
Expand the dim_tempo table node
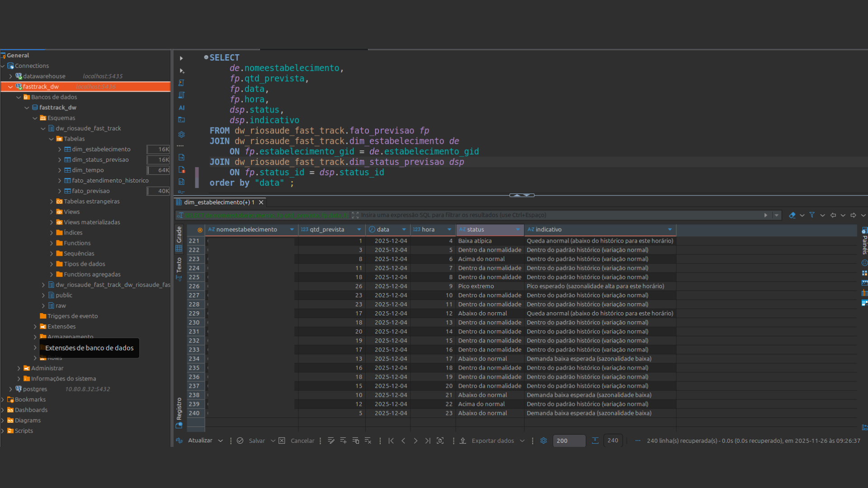click(59, 170)
